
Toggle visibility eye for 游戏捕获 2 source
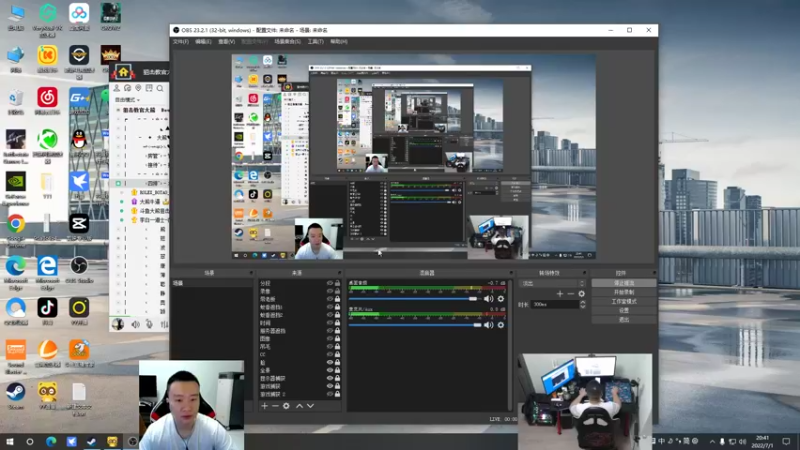pos(330,394)
